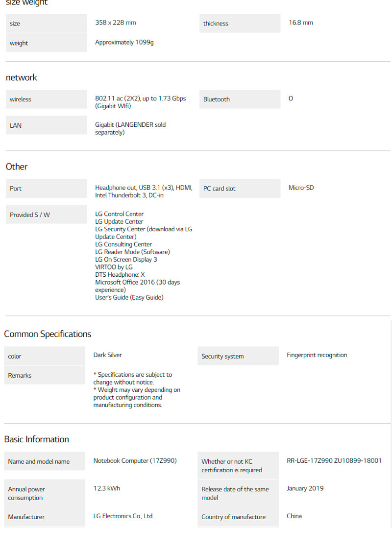
Task: Select the 'Port' label cell
Action: 46,189
